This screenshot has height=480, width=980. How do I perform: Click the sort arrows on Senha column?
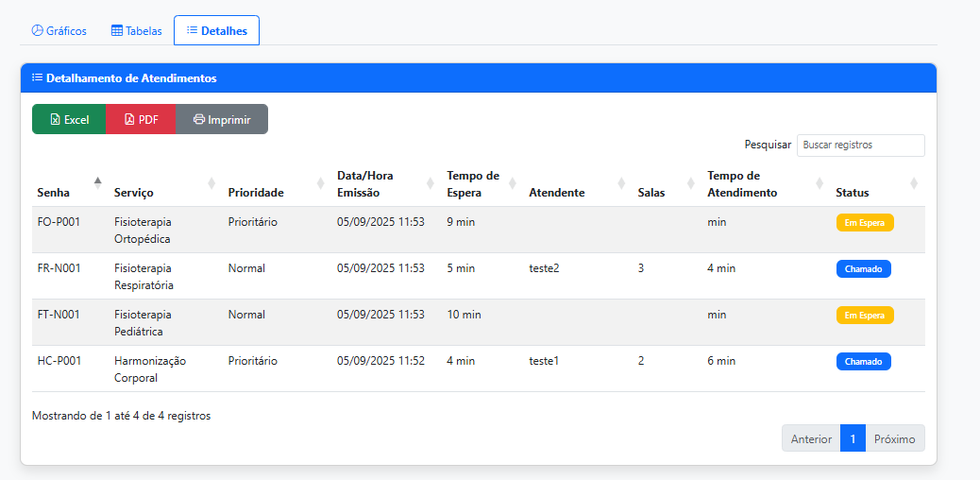[x=97, y=182]
